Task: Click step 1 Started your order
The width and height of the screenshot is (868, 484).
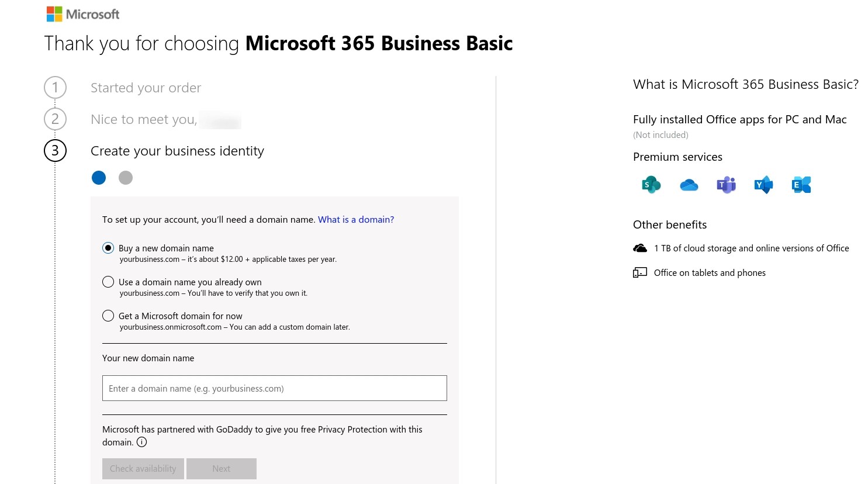Action: (146, 87)
